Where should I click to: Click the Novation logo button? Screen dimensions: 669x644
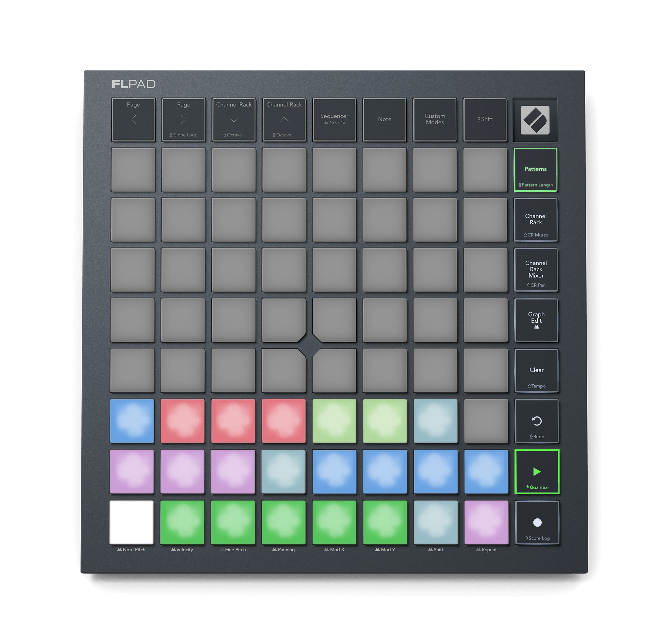[535, 120]
